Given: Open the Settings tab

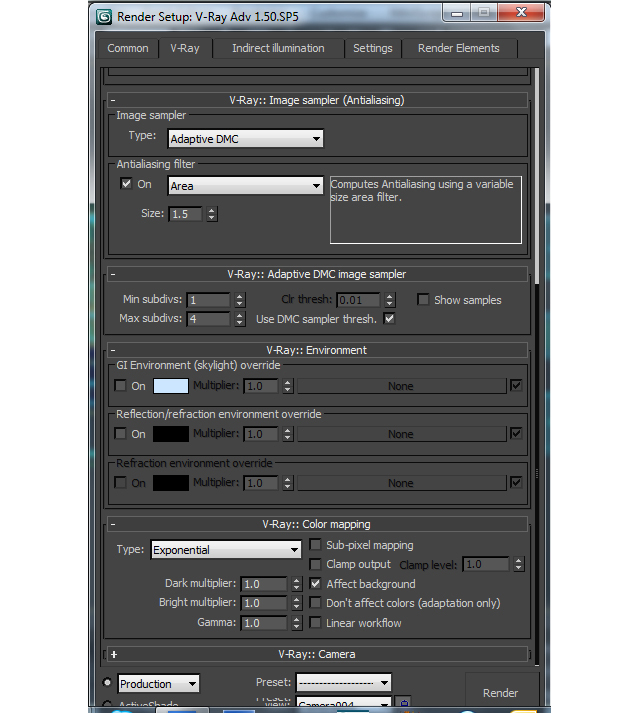Looking at the screenshot, I should [373, 48].
